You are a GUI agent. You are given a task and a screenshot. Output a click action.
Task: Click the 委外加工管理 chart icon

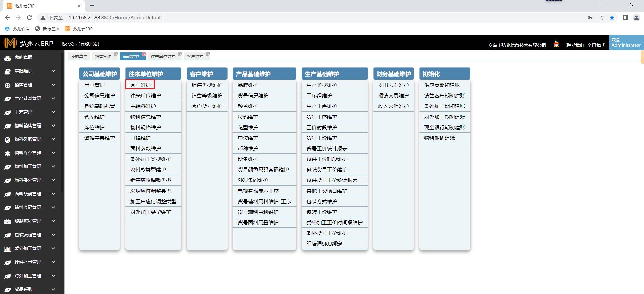8,249
